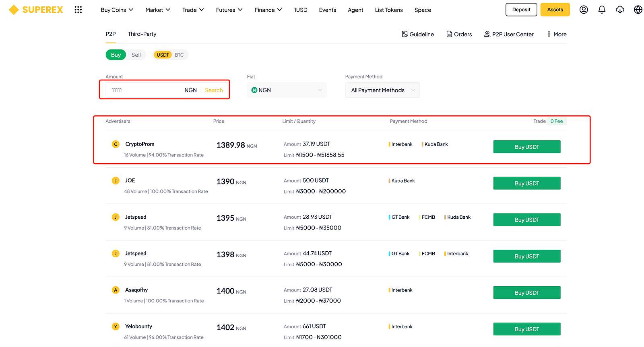This screenshot has height=347, width=644.
Task: Open List Tokens page
Action: click(389, 10)
